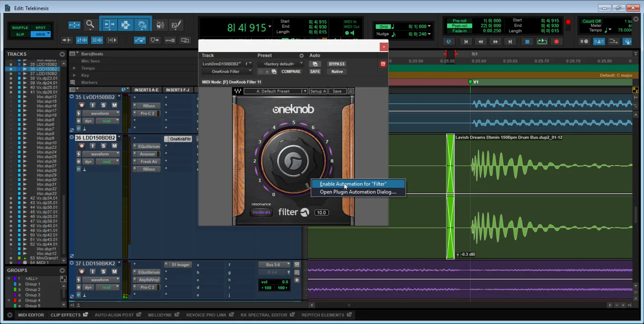Mute track 36 LDD150BDB2
The width and height of the screenshot is (644, 324).
tap(114, 146)
